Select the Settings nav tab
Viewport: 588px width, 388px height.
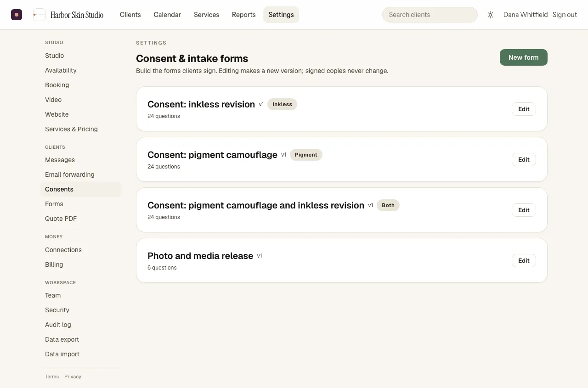pos(281,15)
